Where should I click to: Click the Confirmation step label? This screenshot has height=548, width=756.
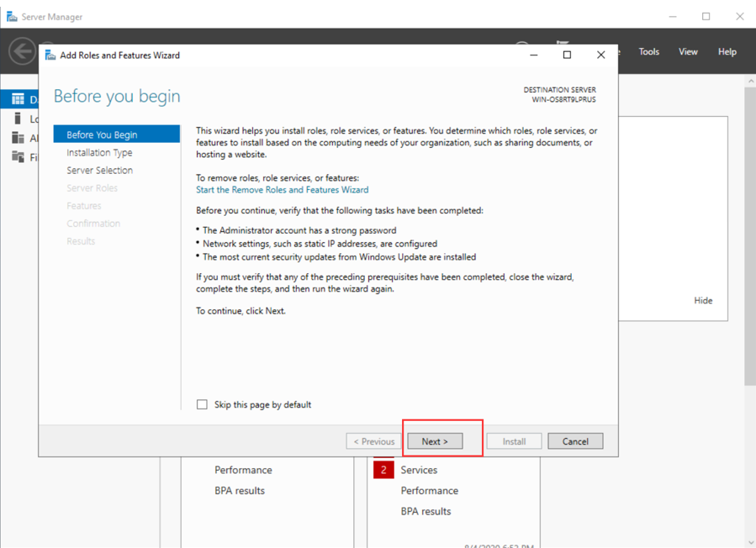point(93,224)
